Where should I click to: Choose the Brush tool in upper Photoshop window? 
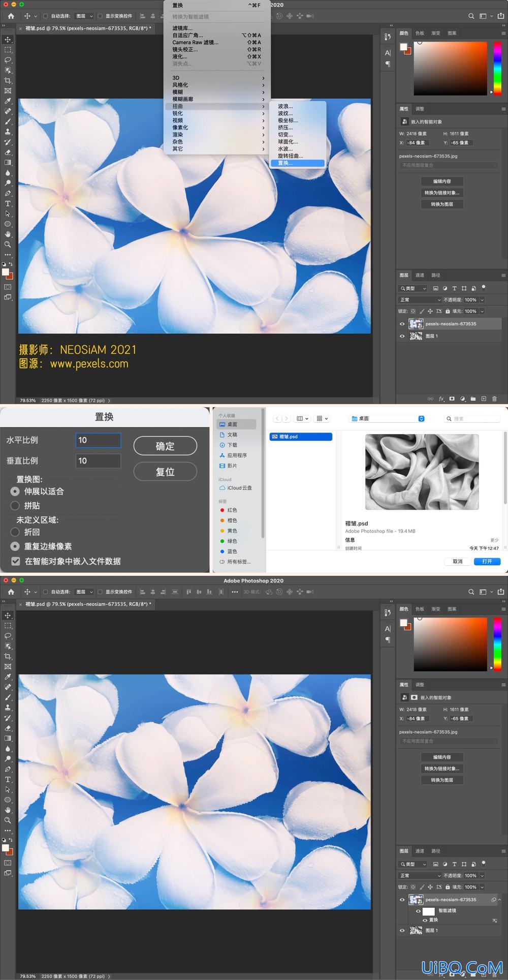8,121
